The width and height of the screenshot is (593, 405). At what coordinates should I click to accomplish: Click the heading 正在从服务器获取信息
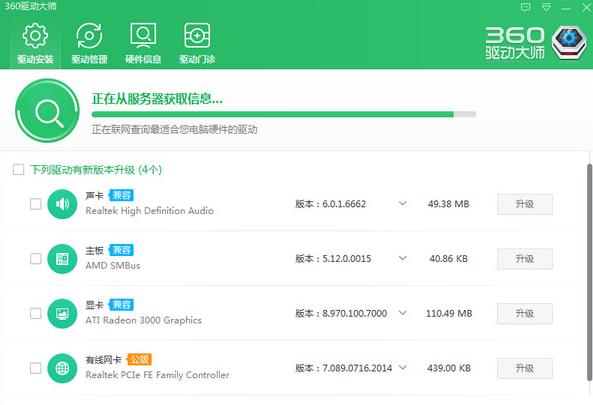click(x=157, y=99)
